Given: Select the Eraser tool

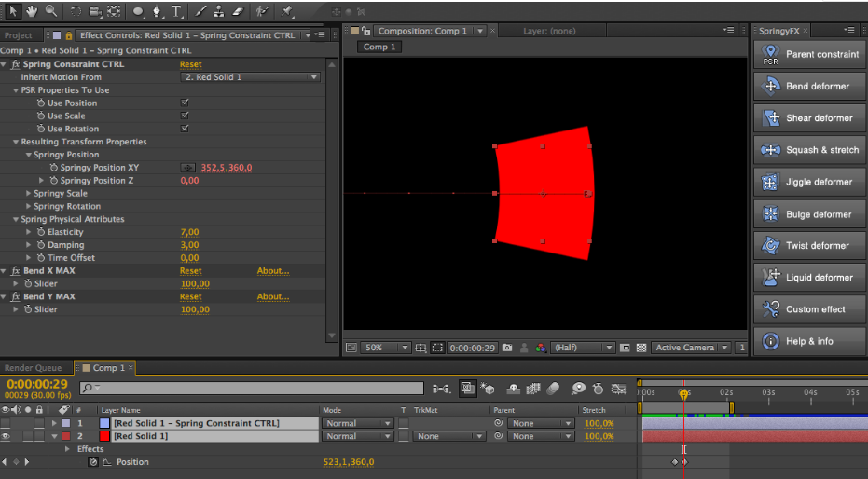Looking at the screenshot, I should (238, 11).
